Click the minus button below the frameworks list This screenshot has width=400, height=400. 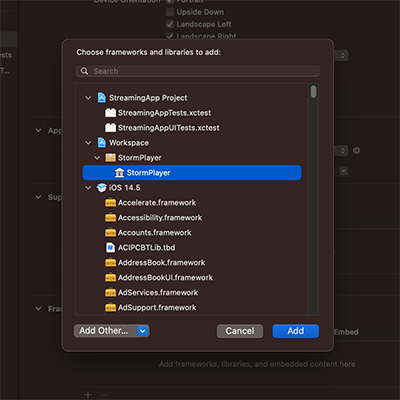(105, 395)
